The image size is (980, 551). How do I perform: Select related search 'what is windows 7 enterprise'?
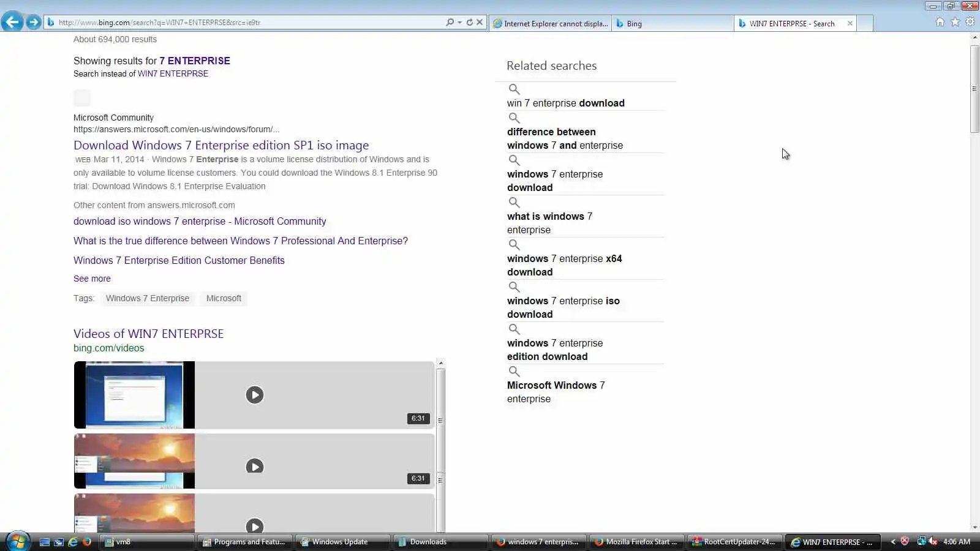549,223
